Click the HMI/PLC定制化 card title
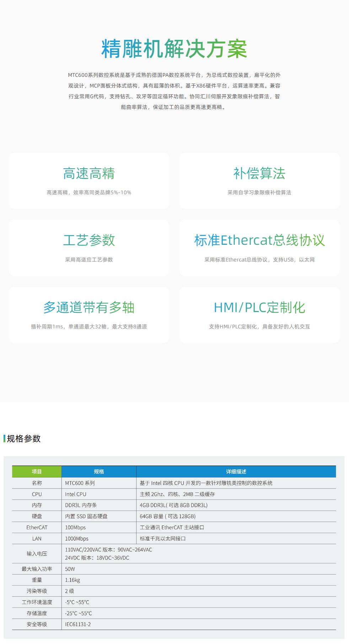 click(x=259, y=307)
